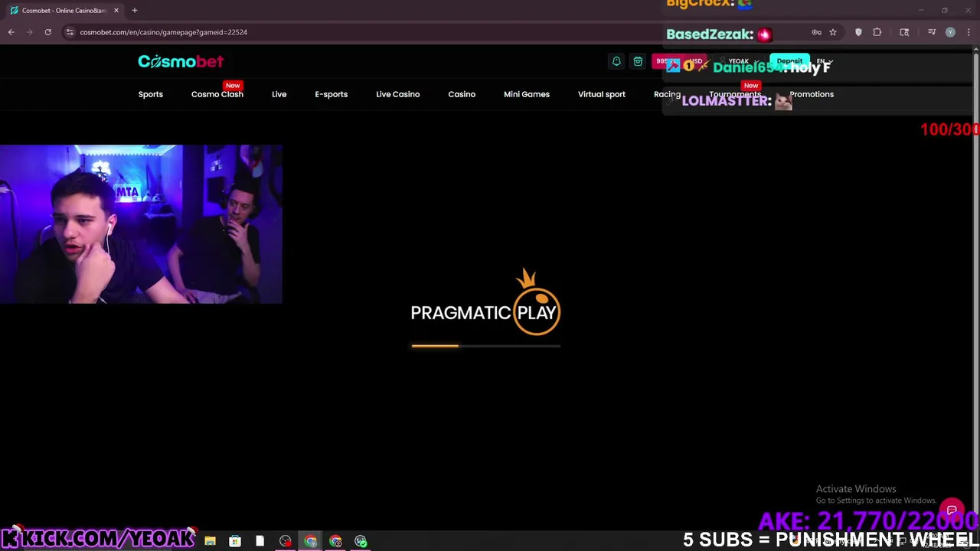
Task: Open the Racing section
Action: click(667, 94)
